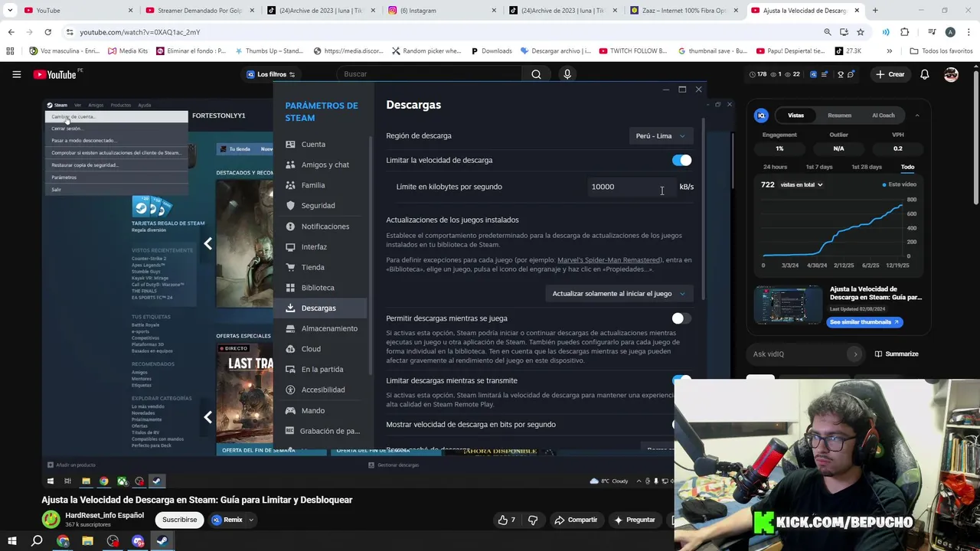This screenshot has height=551, width=980.
Task: Click taskbar search magnifier
Action: click(x=37, y=541)
